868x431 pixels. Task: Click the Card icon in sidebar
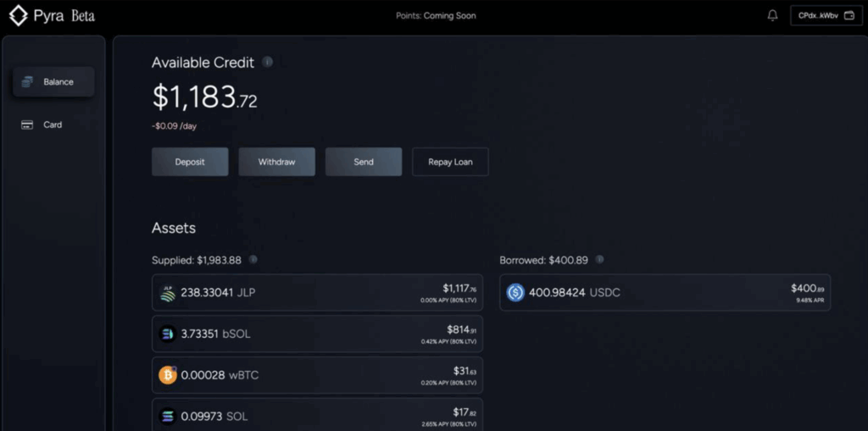27,125
